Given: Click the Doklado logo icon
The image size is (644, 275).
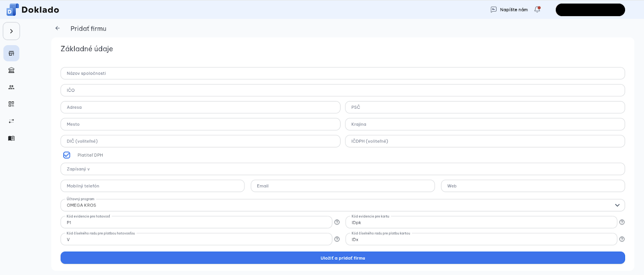Looking at the screenshot, I should pos(12,10).
